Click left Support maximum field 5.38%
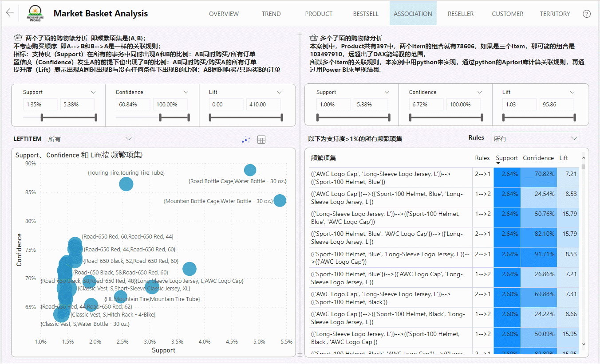600x364 pixels. pos(78,105)
